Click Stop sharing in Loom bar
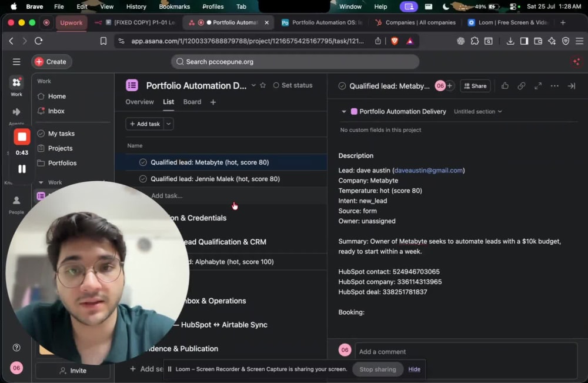 click(377, 369)
